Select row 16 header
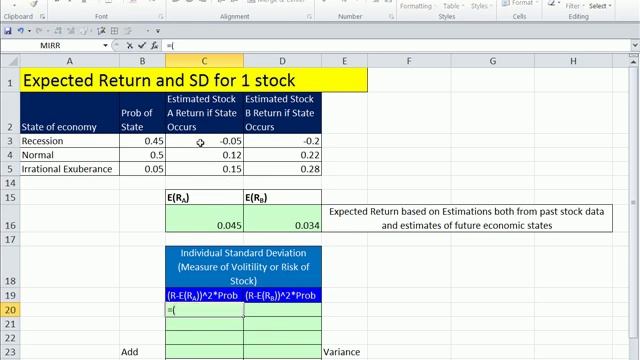Viewport: 640px width, 360px height. pos(10,218)
